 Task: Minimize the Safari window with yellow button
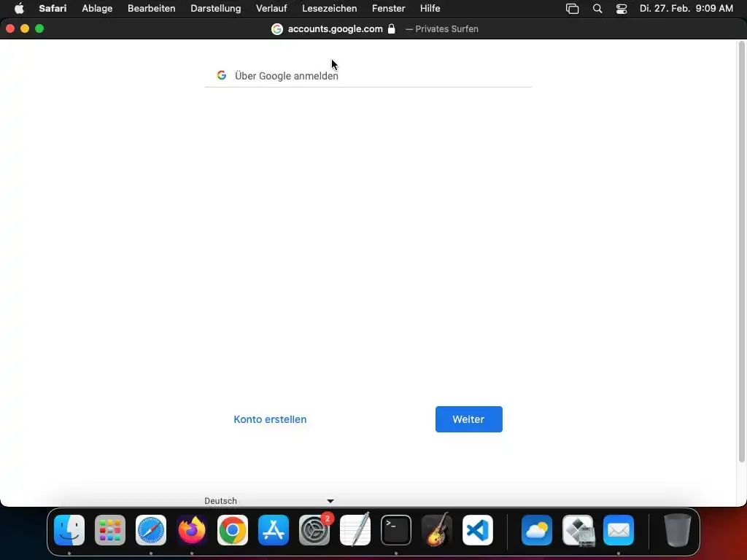[x=25, y=28]
